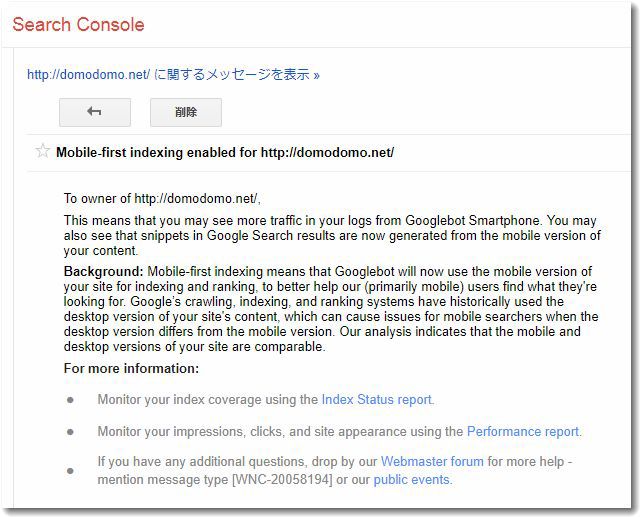Open the public events link
Image resolution: width=640 pixels, height=517 pixels.
(411, 479)
